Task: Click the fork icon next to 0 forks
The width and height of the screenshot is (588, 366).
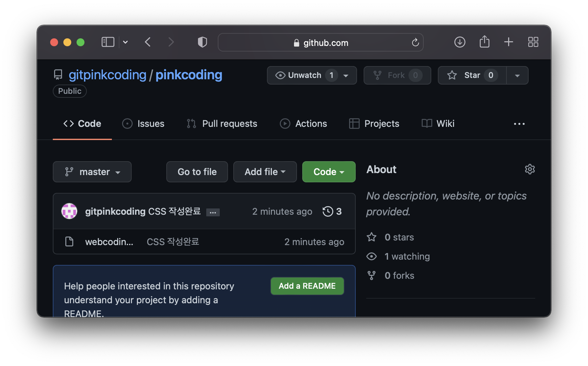Action: (x=372, y=275)
